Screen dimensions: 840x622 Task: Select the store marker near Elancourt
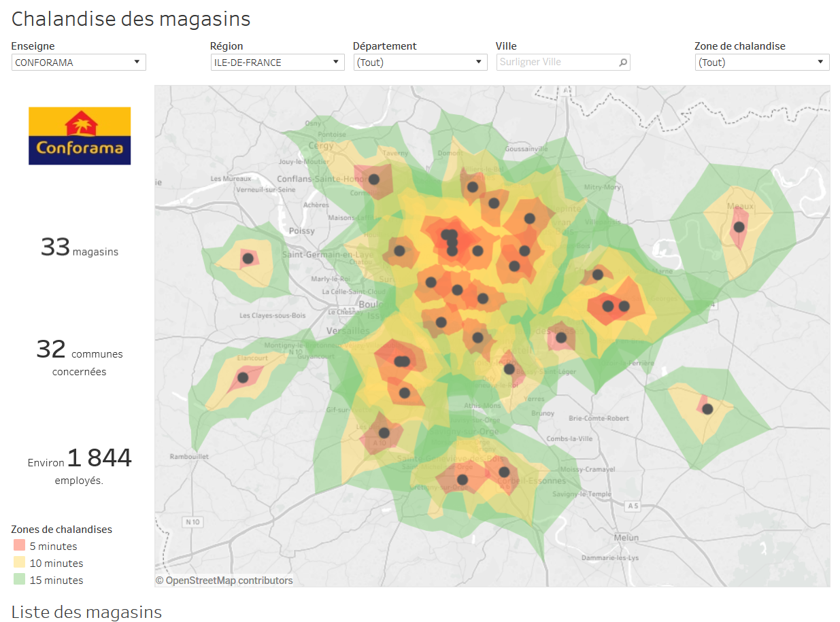pos(243,376)
